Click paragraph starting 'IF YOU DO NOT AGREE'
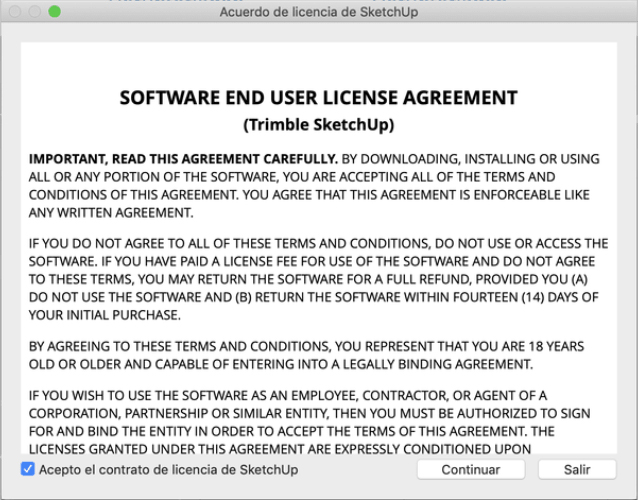Screen dimensions: 638x500 [319, 279]
